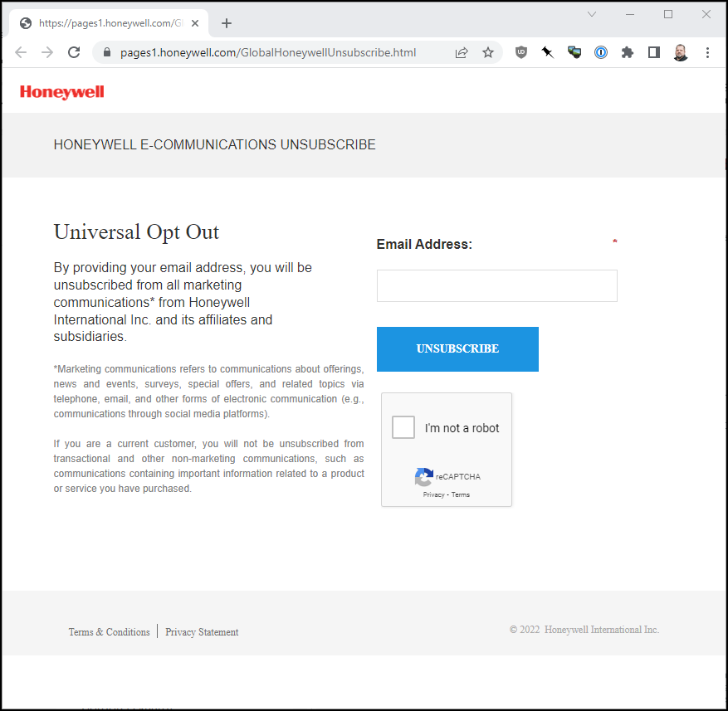Click the browser back arrow
Viewport: 728px width, 711px height.
point(21,52)
